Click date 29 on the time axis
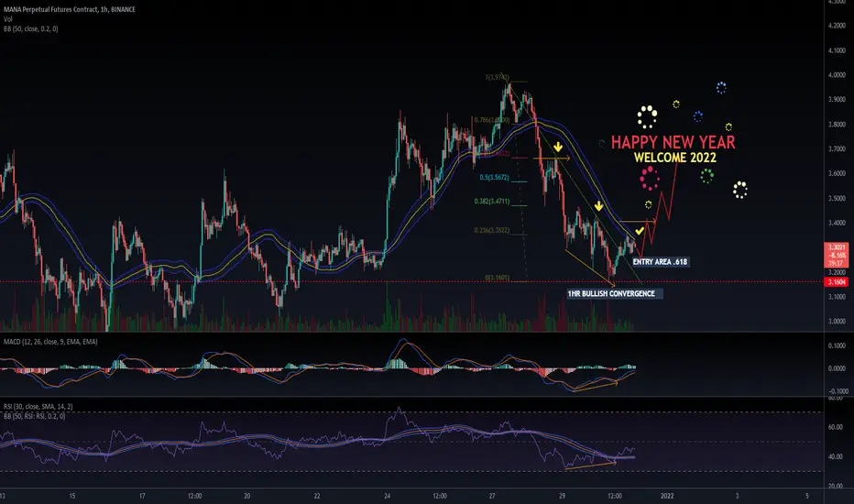The width and height of the screenshot is (854, 504). pos(562,497)
